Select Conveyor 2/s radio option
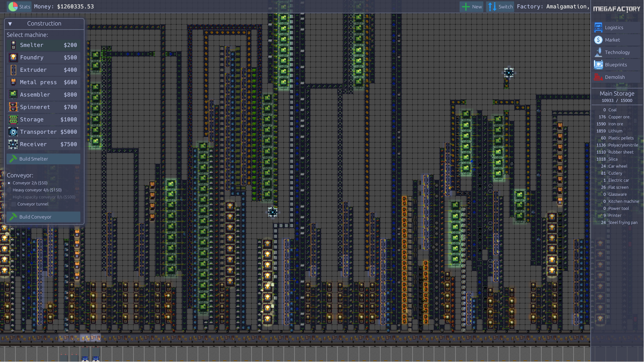This screenshot has height=362, width=644. [9, 183]
